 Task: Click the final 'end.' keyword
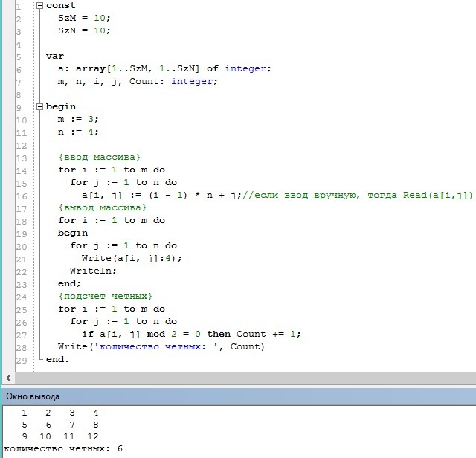57,359
